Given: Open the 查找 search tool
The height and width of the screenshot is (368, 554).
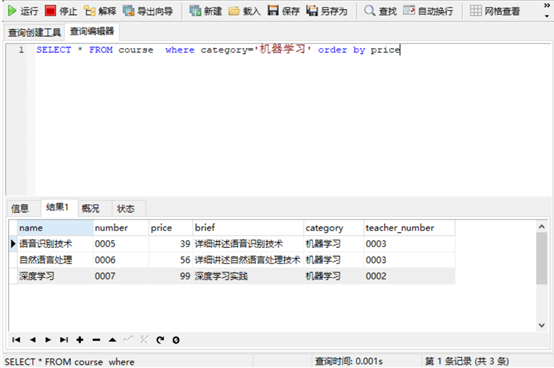Looking at the screenshot, I should [380, 11].
